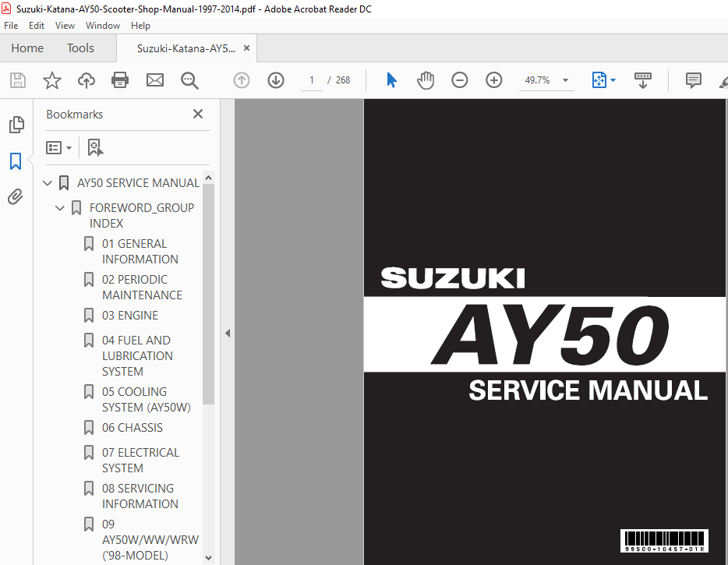The image size is (728, 565).
Task: Collapse navigation pane with left arrow
Action: pos(228,333)
